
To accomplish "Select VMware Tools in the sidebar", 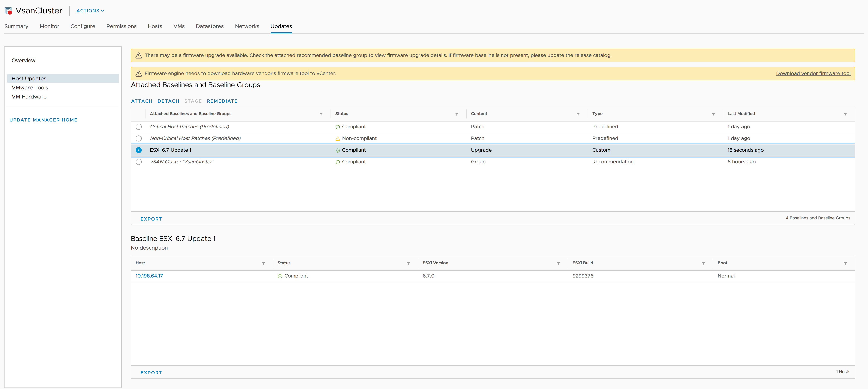I will [x=30, y=88].
